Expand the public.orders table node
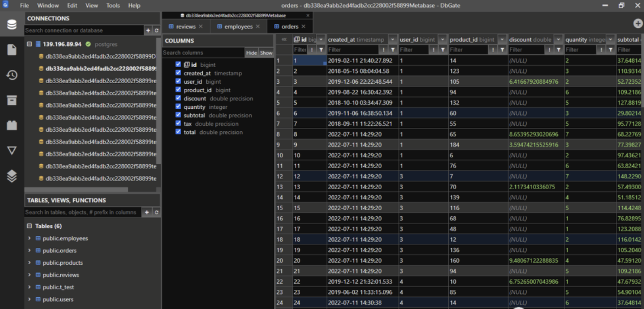Viewport: 644px width, 309px height. click(x=30, y=250)
